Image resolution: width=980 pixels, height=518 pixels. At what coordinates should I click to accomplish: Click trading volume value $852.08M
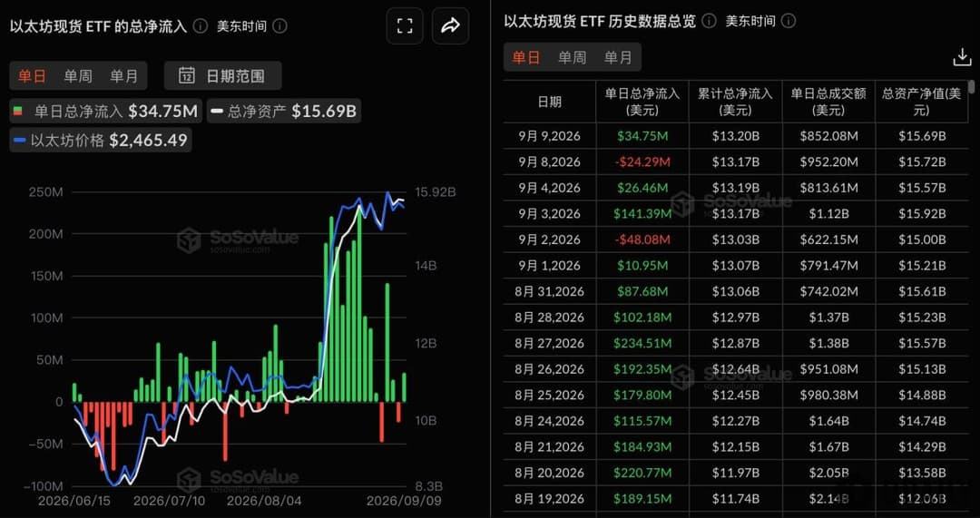(x=828, y=135)
